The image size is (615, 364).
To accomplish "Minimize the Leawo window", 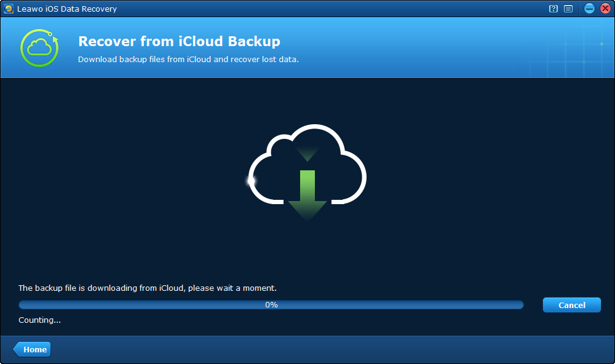I will [x=589, y=9].
